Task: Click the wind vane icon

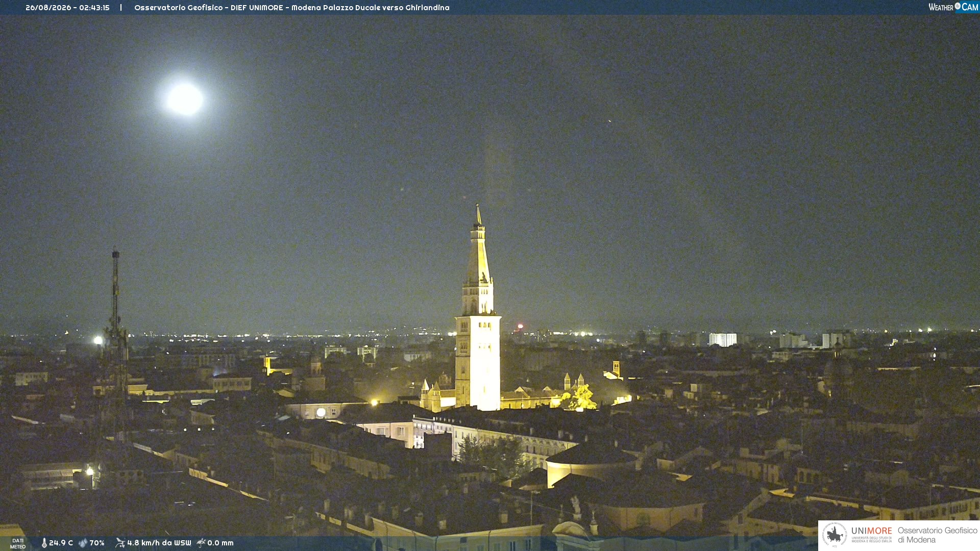Action: click(120, 543)
